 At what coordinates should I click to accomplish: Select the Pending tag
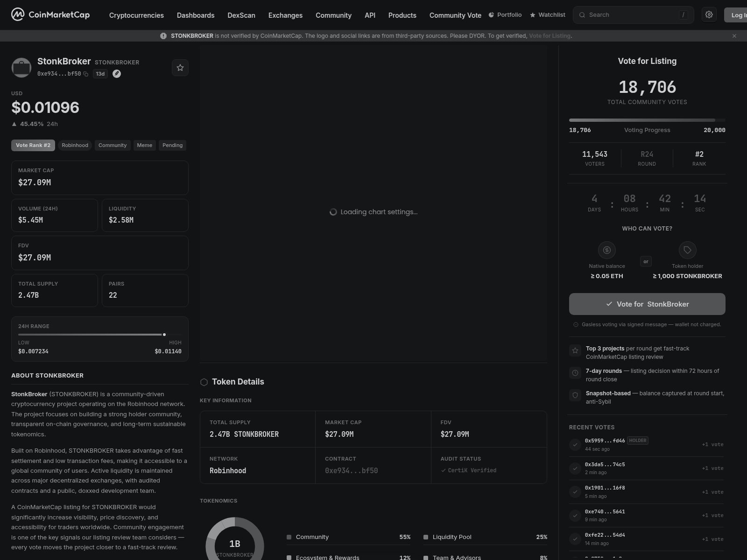(172, 145)
